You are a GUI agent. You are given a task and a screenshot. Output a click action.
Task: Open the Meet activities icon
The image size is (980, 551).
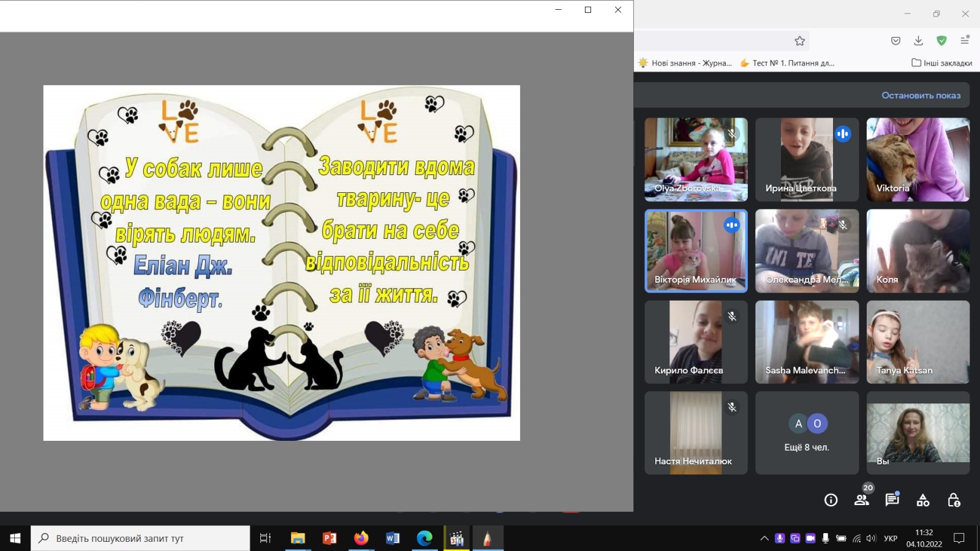coord(923,500)
